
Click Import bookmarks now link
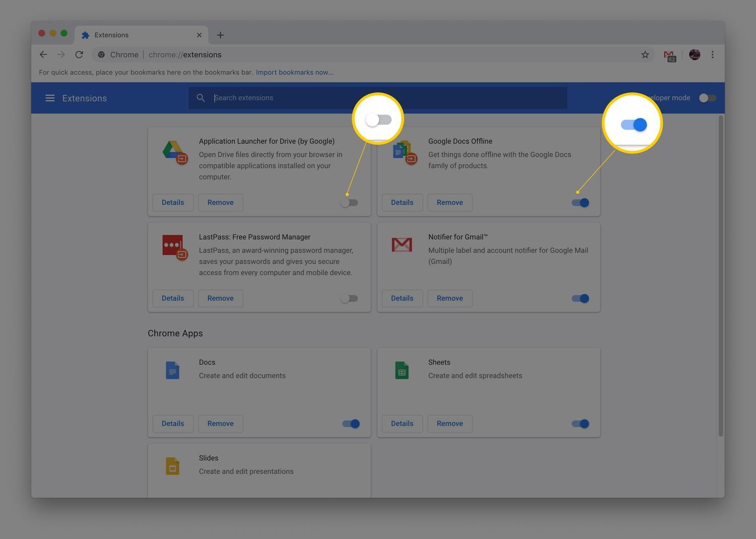294,72
